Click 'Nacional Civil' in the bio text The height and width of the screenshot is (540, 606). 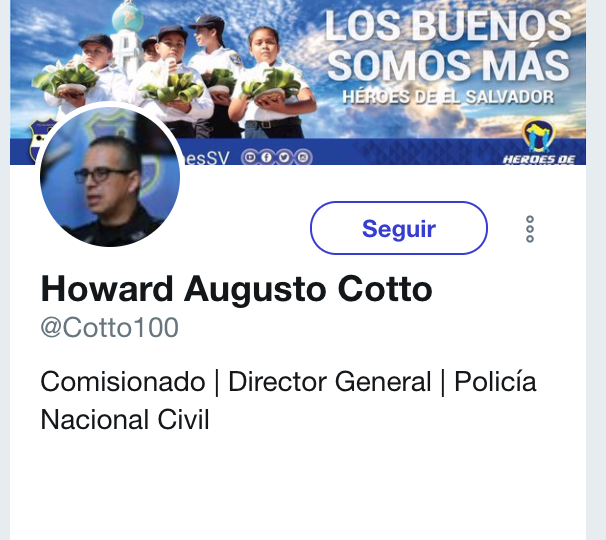point(125,419)
